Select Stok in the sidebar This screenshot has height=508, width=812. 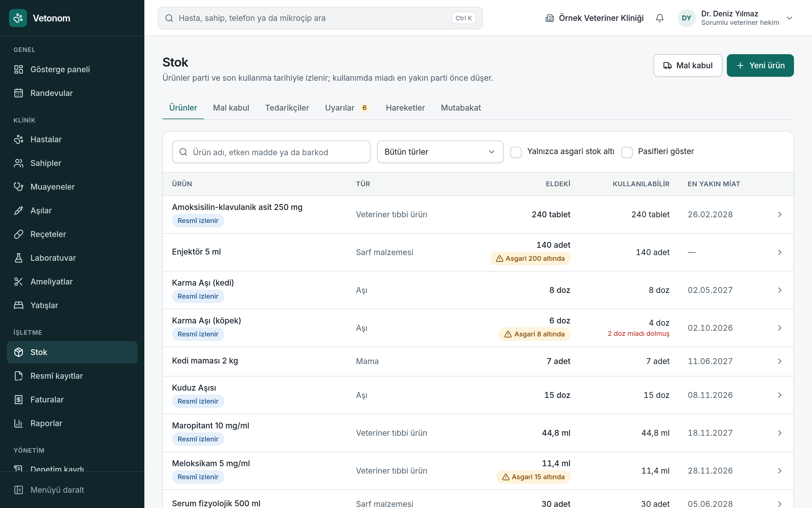click(72, 352)
